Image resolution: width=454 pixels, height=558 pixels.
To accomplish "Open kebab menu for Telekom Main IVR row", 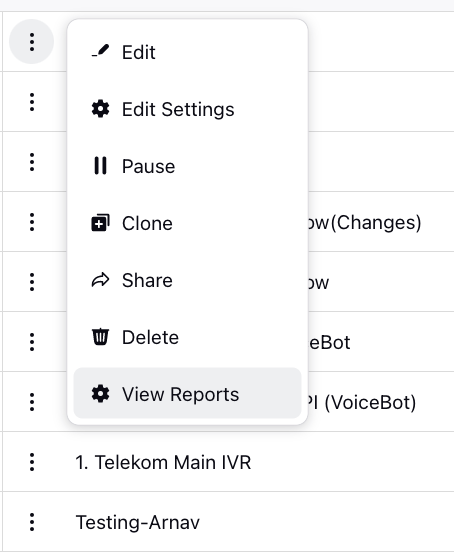I will 32,462.
